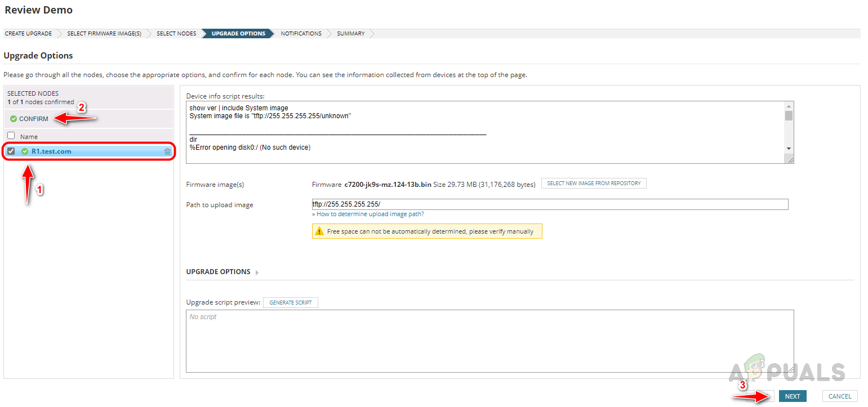Image resolution: width=868 pixels, height=407 pixels.
Task: Open the 'How to determine upload image path?' link
Action: pyautogui.click(x=370, y=214)
